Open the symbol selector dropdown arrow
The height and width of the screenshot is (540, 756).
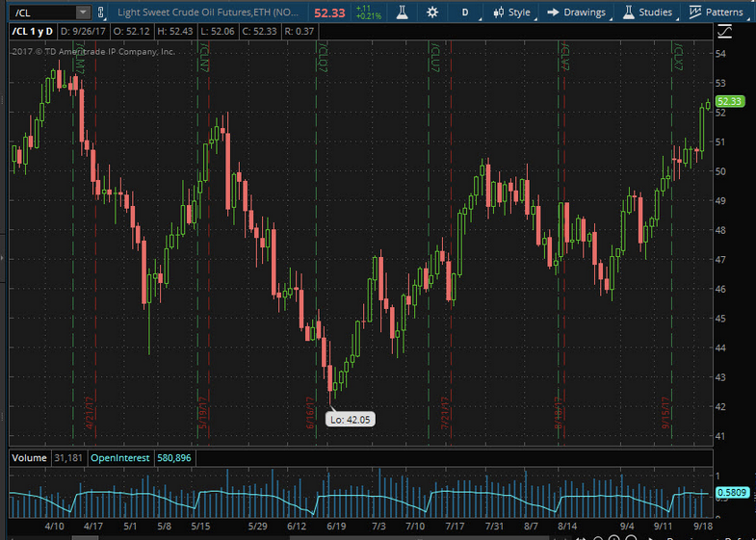click(x=84, y=13)
